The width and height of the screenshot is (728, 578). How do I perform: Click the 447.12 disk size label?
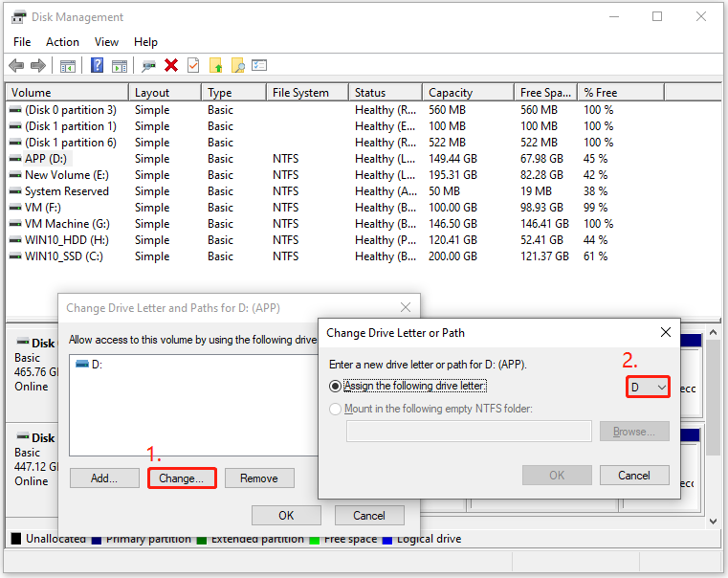(x=35, y=467)
